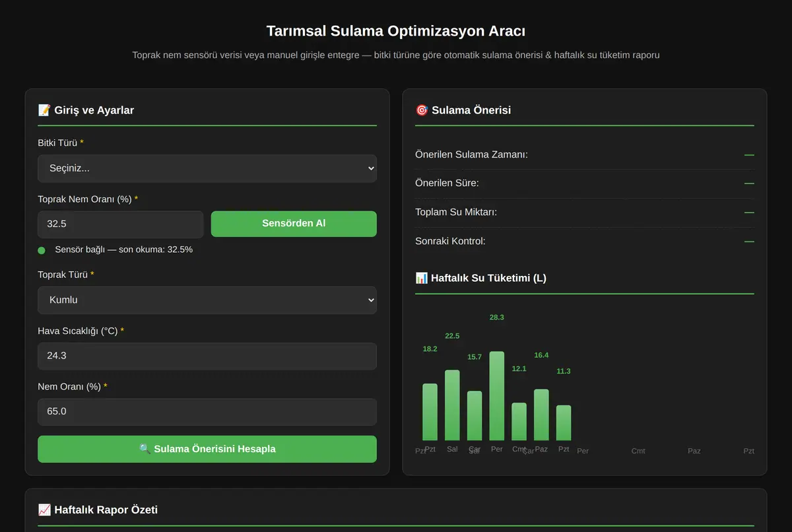The height and width of the screenshot is (532, 792).
Task: Click the 'Önerilen Sulama Zamanı:' label
Action: 471,154
